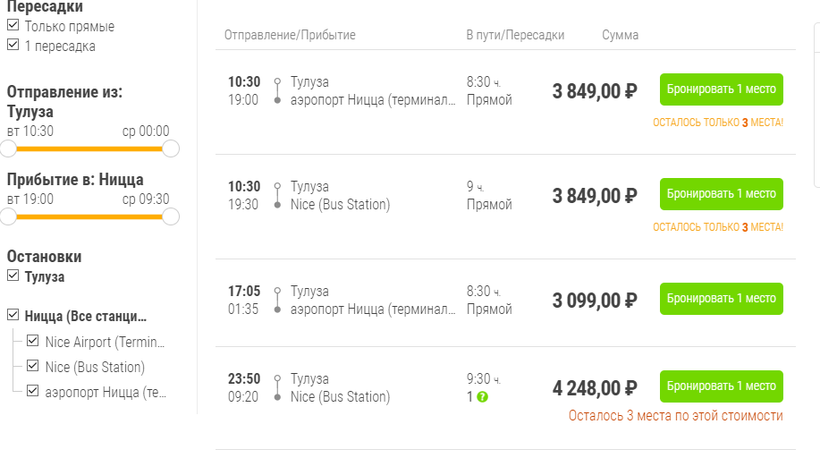This screenshot has height=458, width=820.
Task: Click the green transfer info question icon
Action: pyautogui.click(x=483, y=397)
